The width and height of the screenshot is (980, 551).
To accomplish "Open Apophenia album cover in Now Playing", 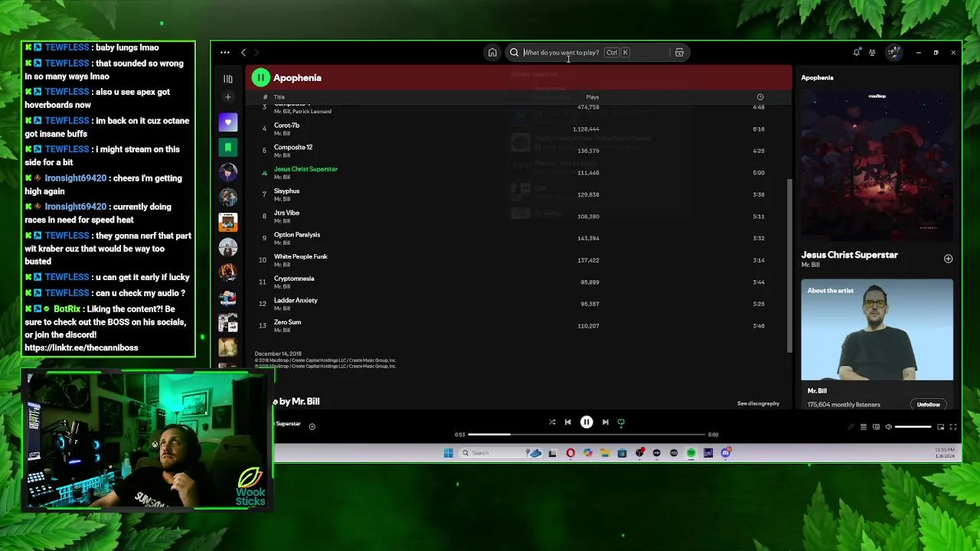I will pos(877,165).
